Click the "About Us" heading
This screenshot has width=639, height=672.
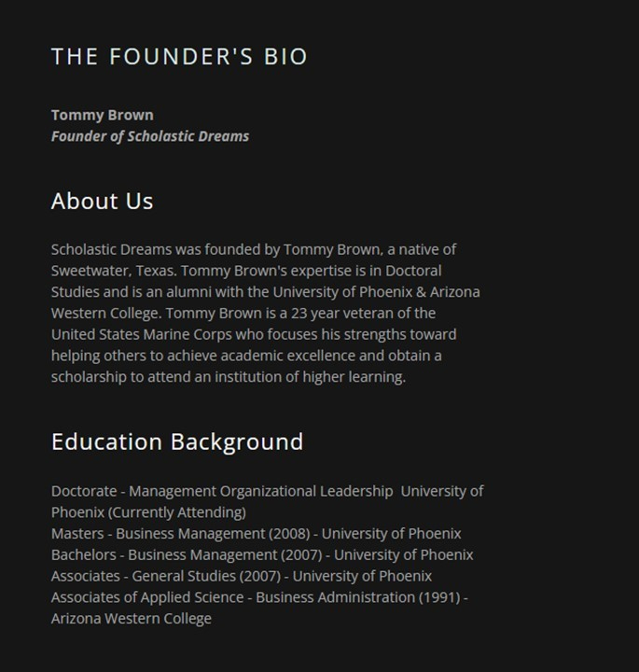click(x=102, y=201)
